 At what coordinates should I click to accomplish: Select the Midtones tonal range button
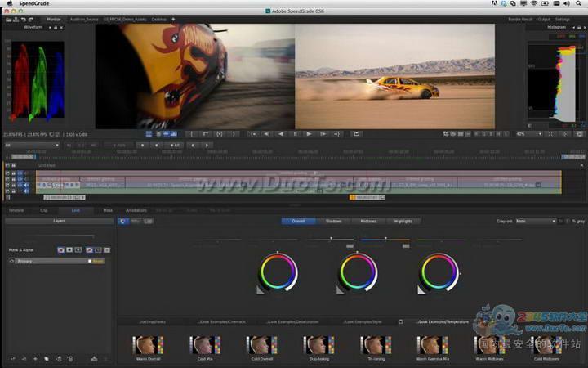tap(368, 221)
